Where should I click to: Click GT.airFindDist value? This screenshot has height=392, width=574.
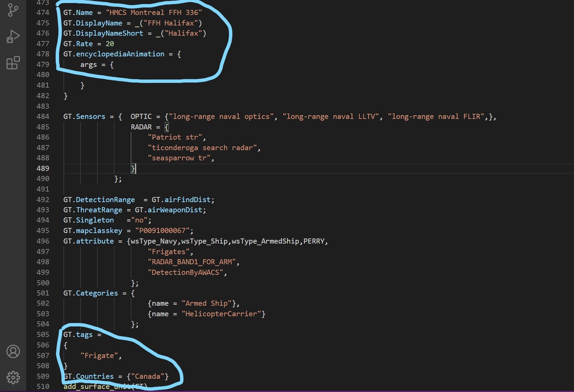181,200
